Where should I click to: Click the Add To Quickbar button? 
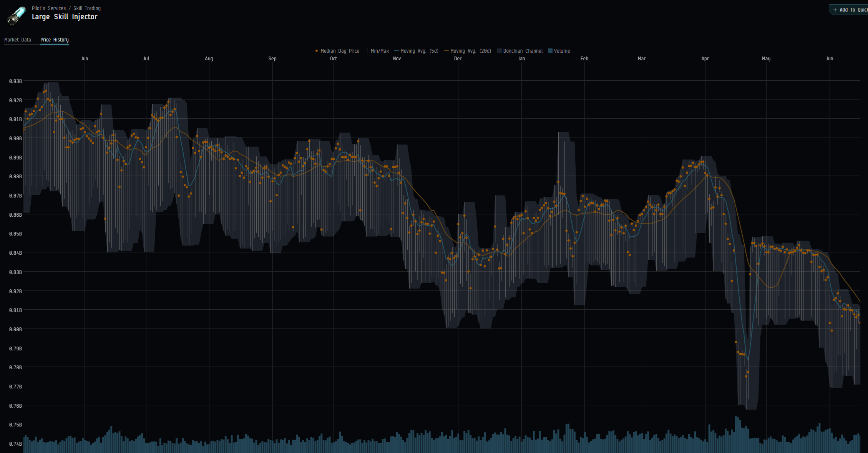[849, 10]
